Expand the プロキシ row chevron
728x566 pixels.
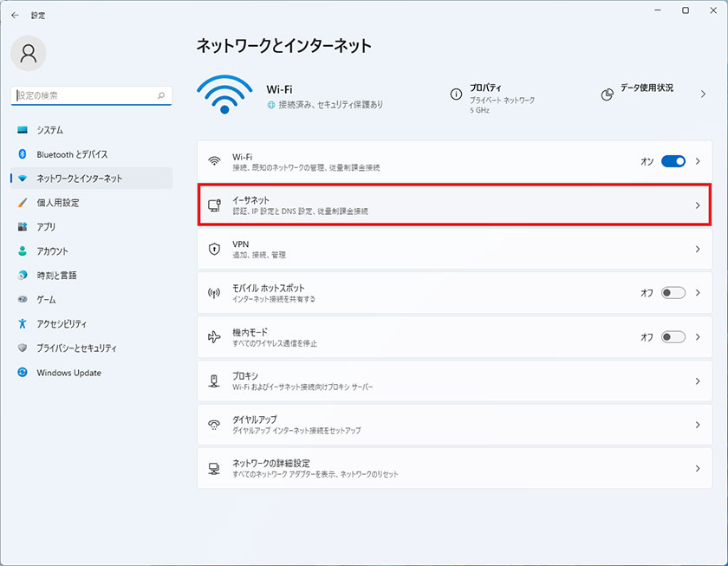(x=698, y=381)
